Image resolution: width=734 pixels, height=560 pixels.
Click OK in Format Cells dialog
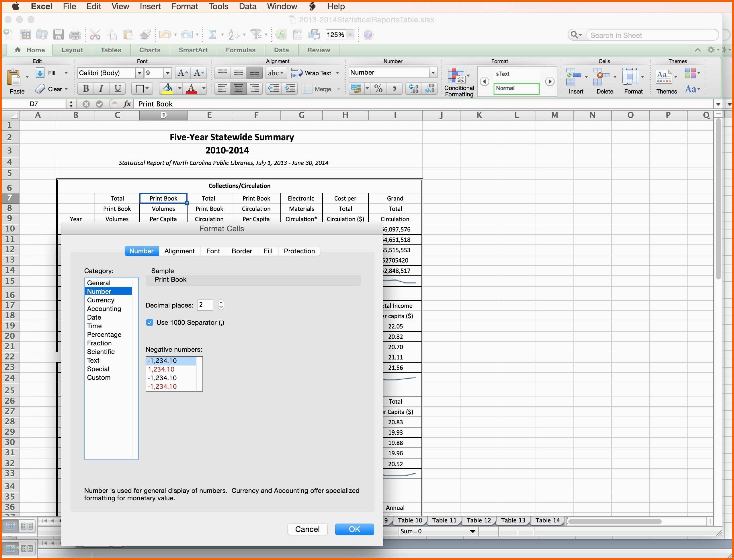(354, 529)
